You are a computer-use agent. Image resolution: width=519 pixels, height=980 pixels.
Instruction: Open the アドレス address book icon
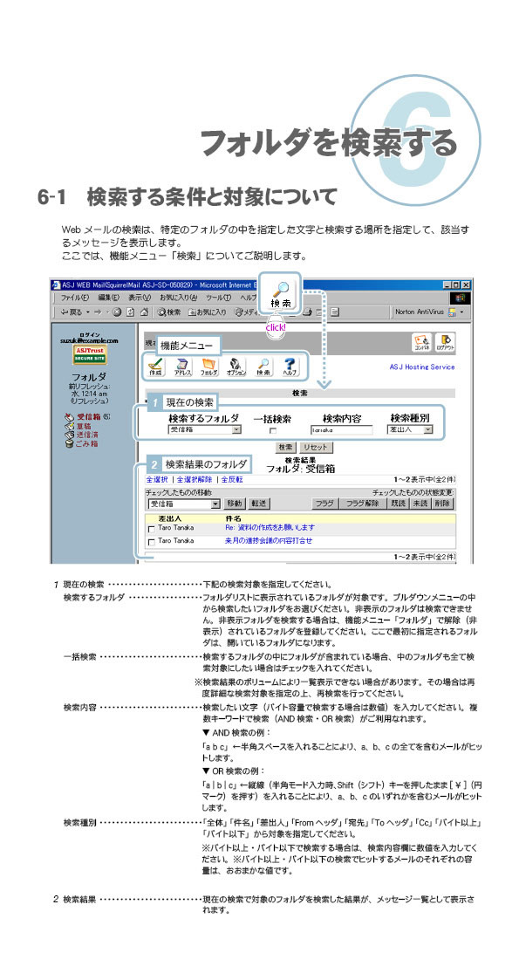coord(181,367)
